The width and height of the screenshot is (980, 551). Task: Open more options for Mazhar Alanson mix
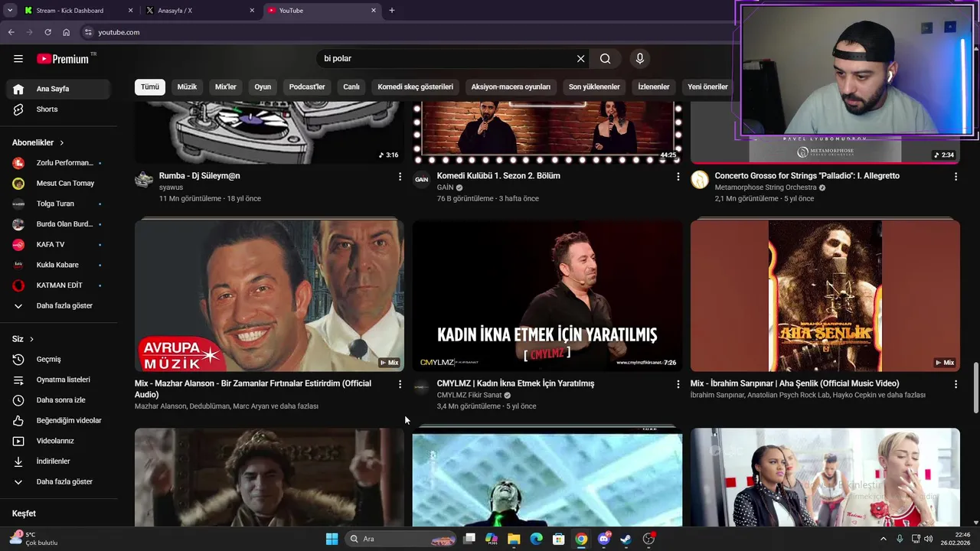point(400,384)
